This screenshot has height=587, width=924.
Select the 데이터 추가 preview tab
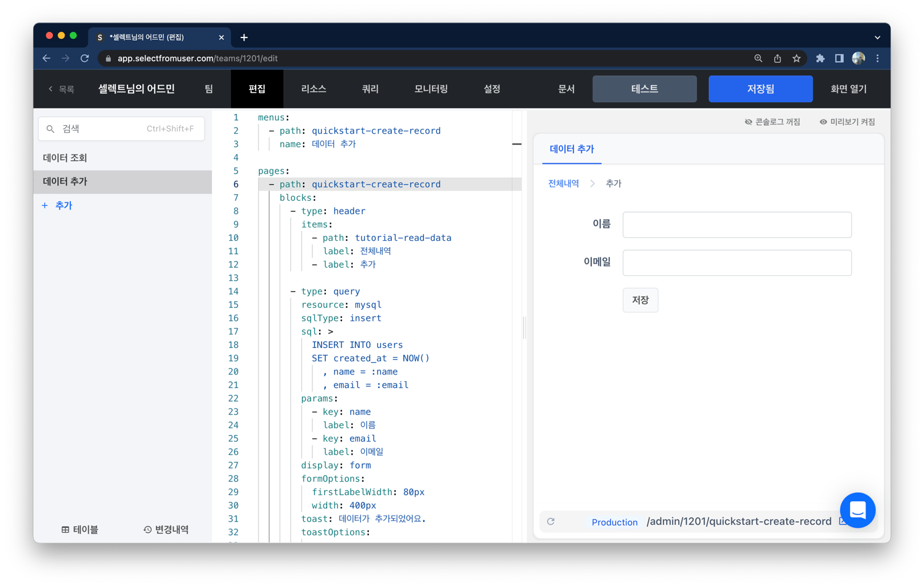(572, 149)
